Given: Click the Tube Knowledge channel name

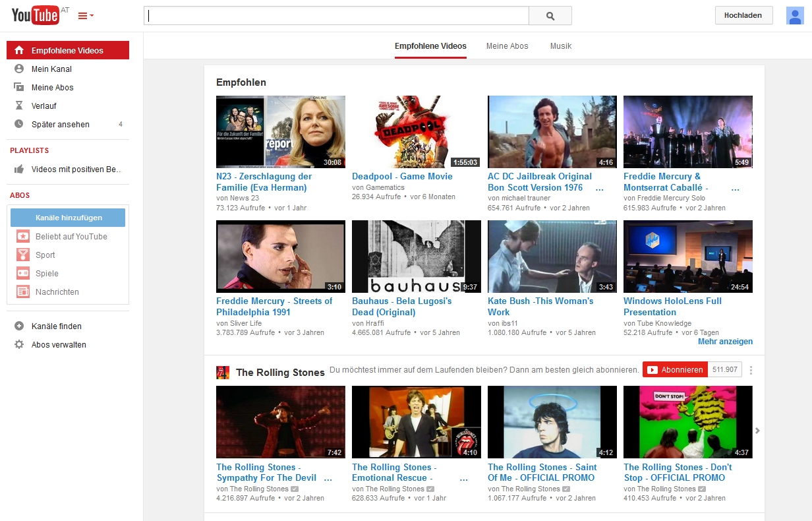Looking at the screenshot, I should (664, 323).
